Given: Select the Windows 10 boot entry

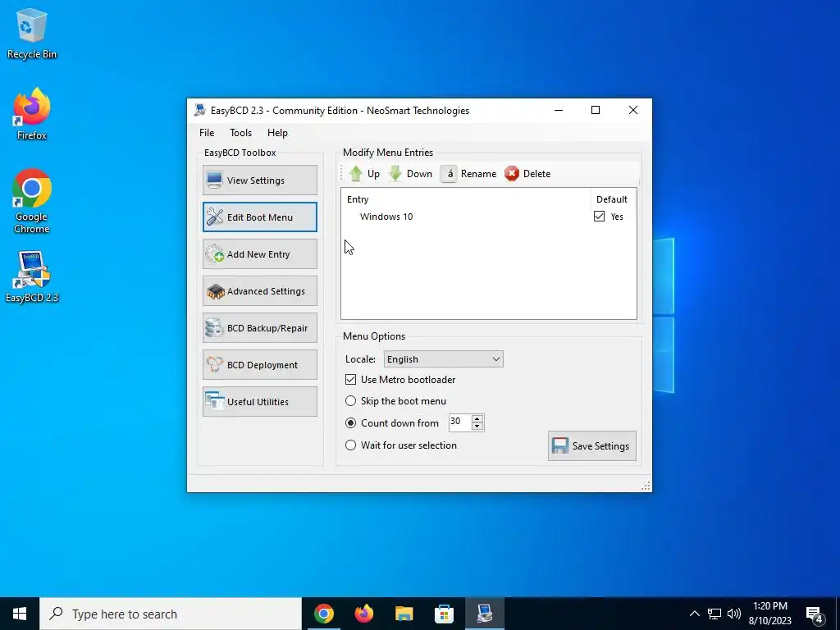Looking at the screenshot, I should tap(386, 217).
